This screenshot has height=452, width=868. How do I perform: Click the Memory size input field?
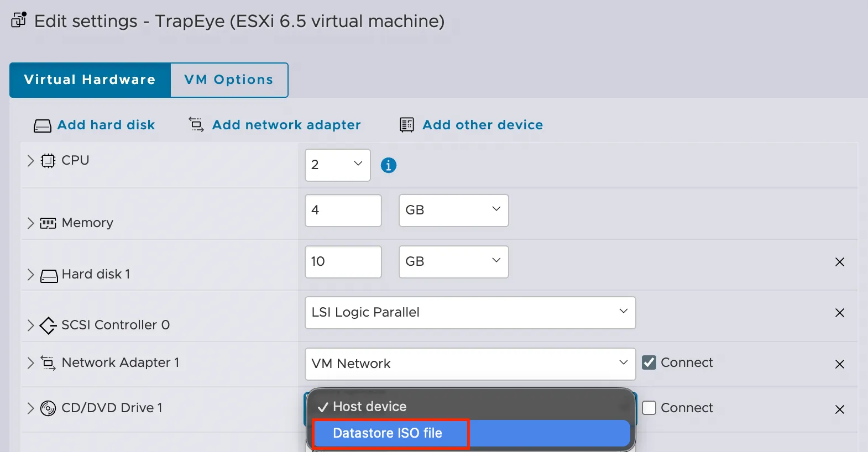point(343,211)
